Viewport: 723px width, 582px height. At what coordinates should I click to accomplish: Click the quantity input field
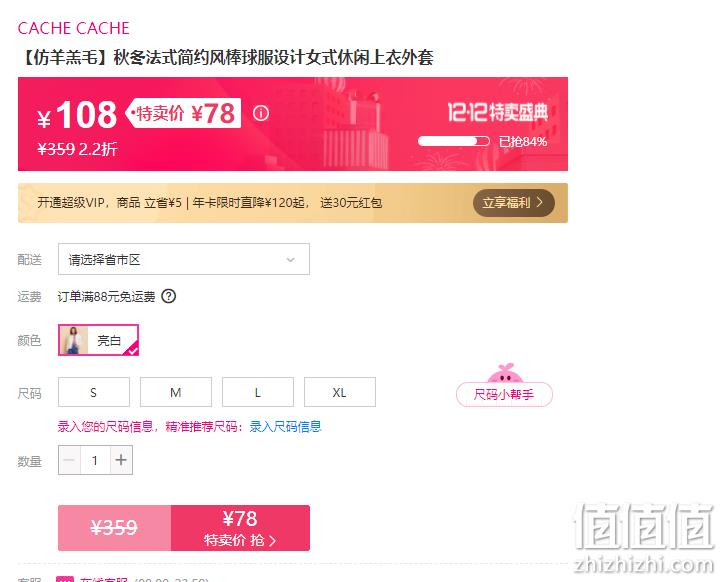[x=95, y=460]
